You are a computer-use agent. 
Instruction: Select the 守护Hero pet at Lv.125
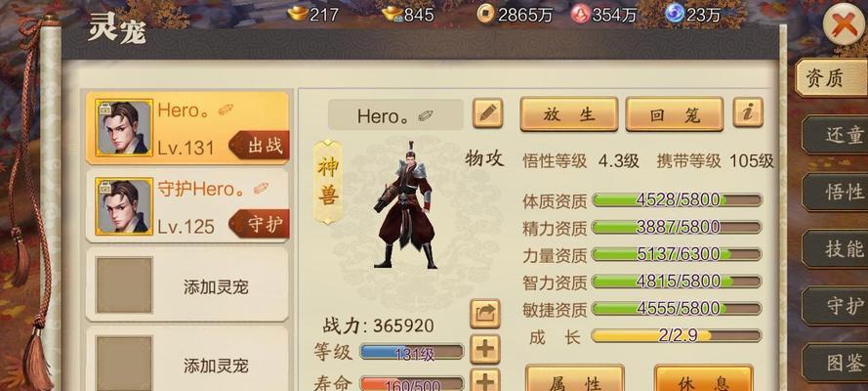[x=187, y=206]
